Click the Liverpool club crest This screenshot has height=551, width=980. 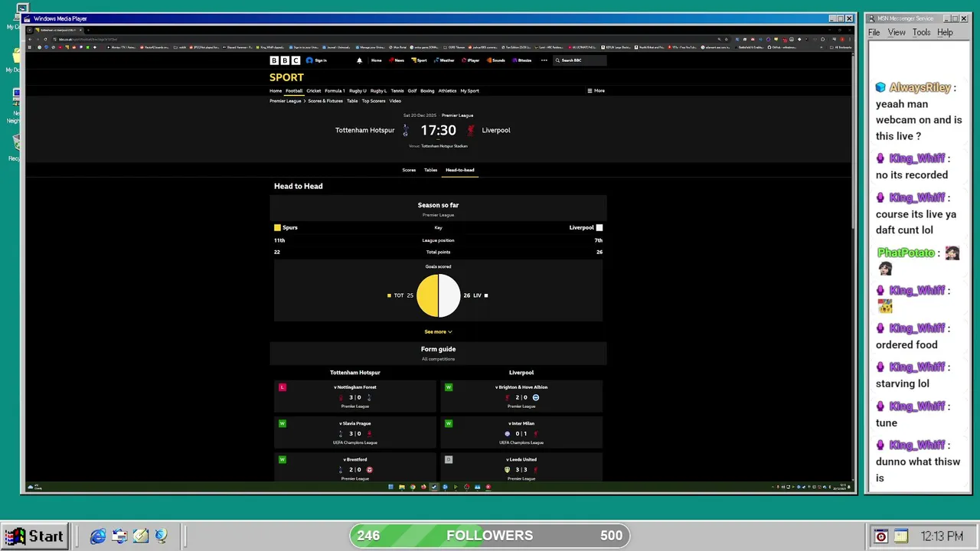tap(471, 130)
